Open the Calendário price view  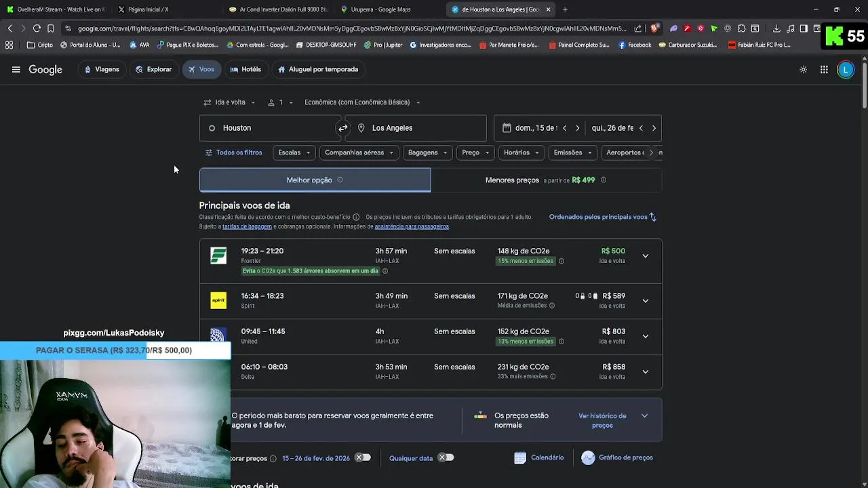pos(539,457)
